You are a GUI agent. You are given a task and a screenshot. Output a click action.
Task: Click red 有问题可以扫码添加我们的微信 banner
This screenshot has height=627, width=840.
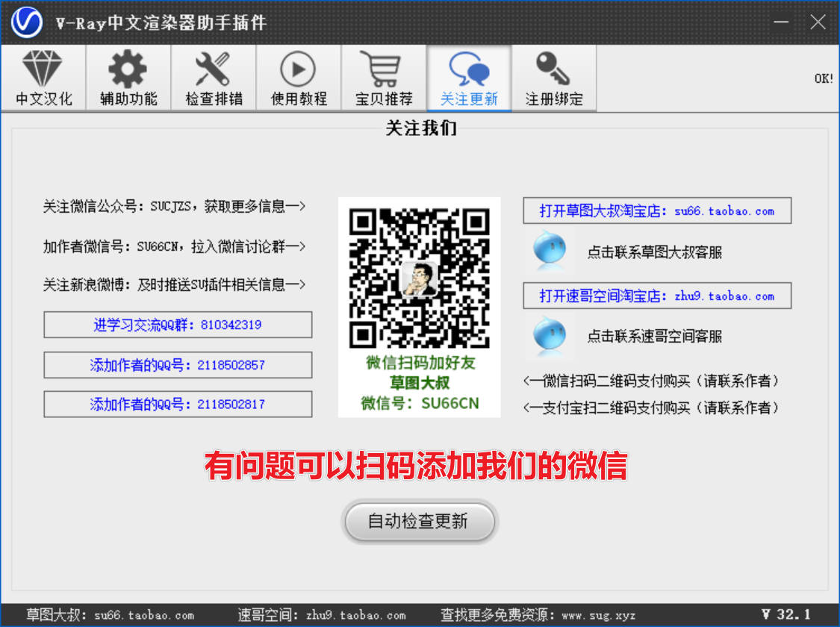click(416, 466)
